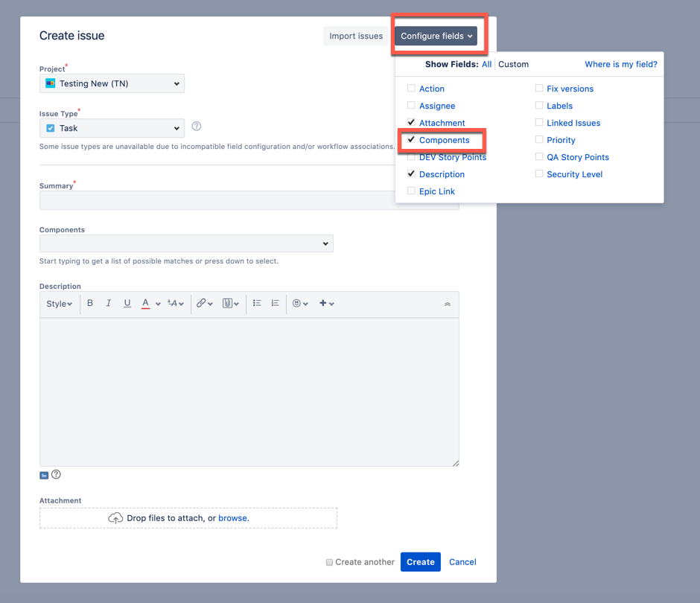The image size is (700, 603).
Task: Uncheck the Components field checkbox
Action: [x=411, y=139]
